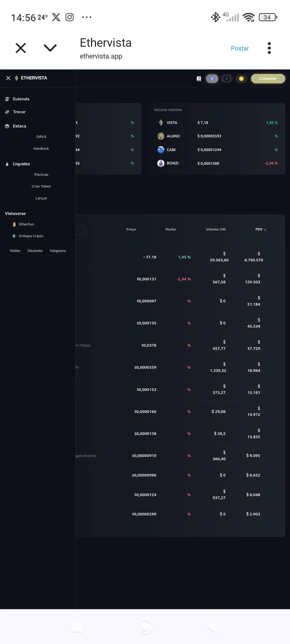Click the Eulenda sidebar icon
The image size is (290, 644).
click(x=7, y=99)
